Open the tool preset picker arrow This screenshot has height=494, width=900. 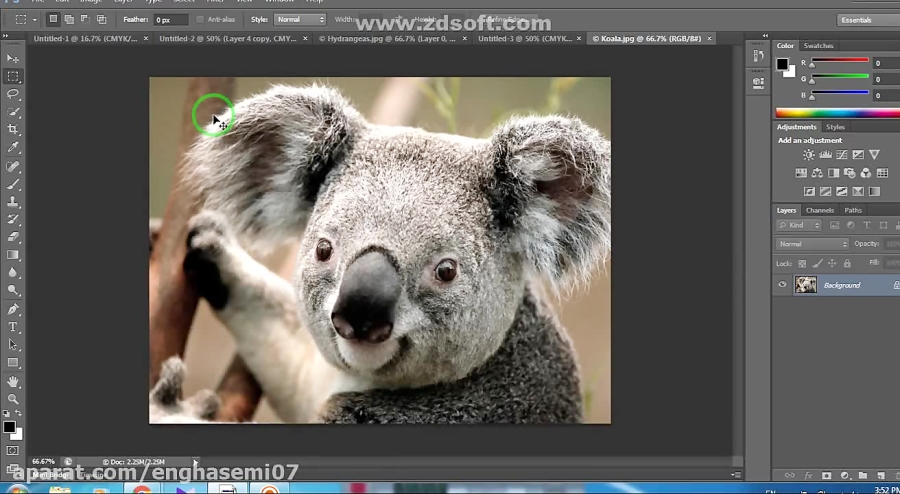pyautogui.click(x=34, y=20)
